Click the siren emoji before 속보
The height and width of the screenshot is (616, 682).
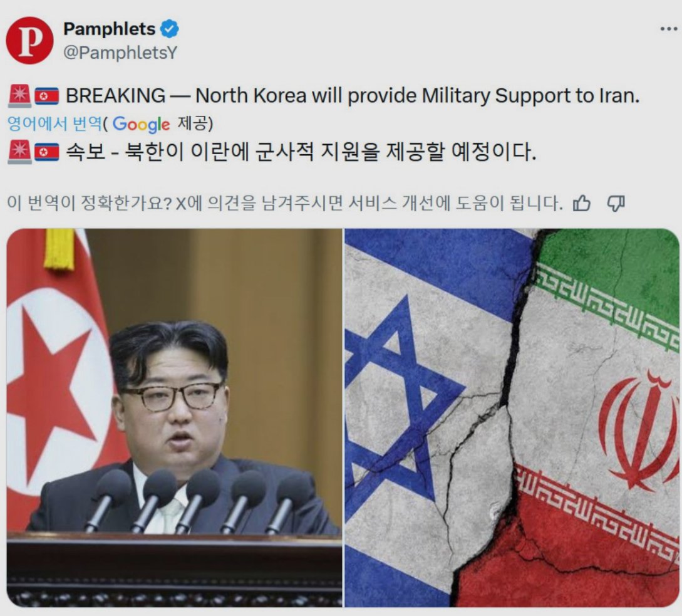19,152
